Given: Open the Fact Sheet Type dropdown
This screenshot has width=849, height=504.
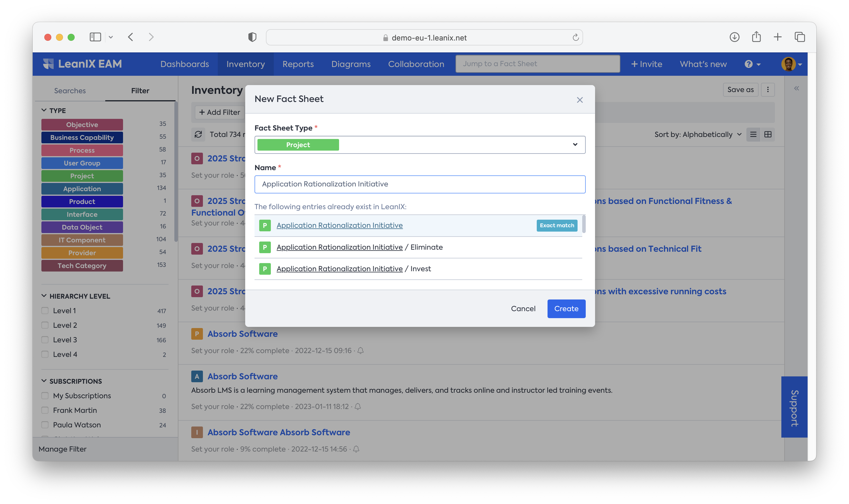Looking at the screenshot, I should 420,145.
